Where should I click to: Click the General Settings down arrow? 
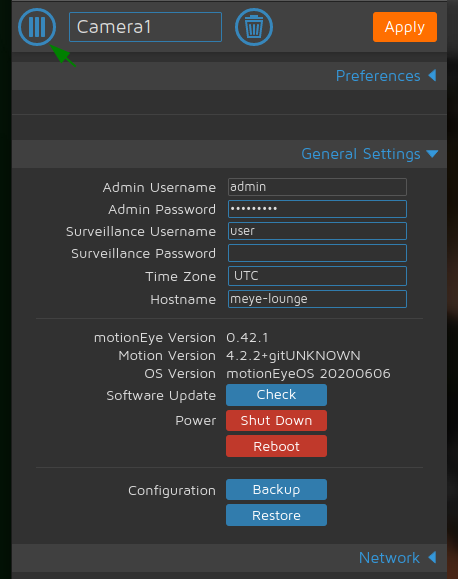coord(432,154)
